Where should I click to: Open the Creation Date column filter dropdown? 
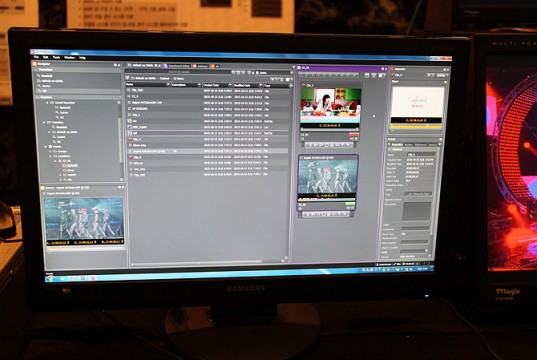pyautogui.click(x=230, y=85)
